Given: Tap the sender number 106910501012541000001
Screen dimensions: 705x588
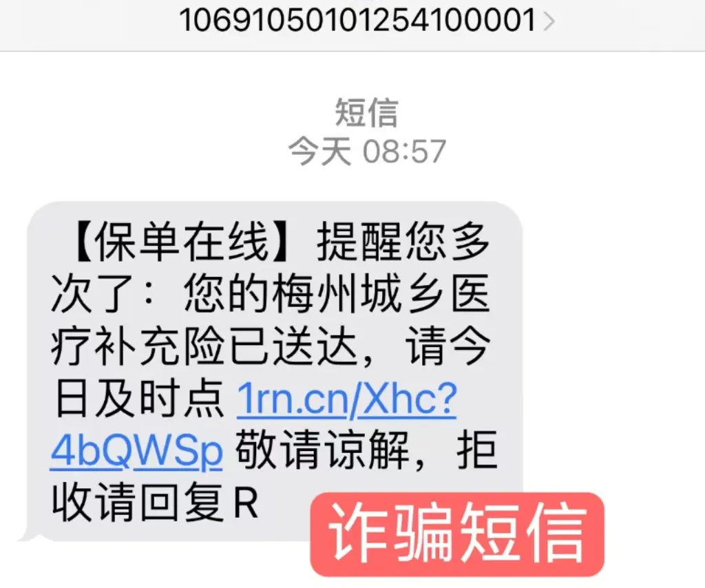Looking at the screenshot, I should [x=357, y=20].
